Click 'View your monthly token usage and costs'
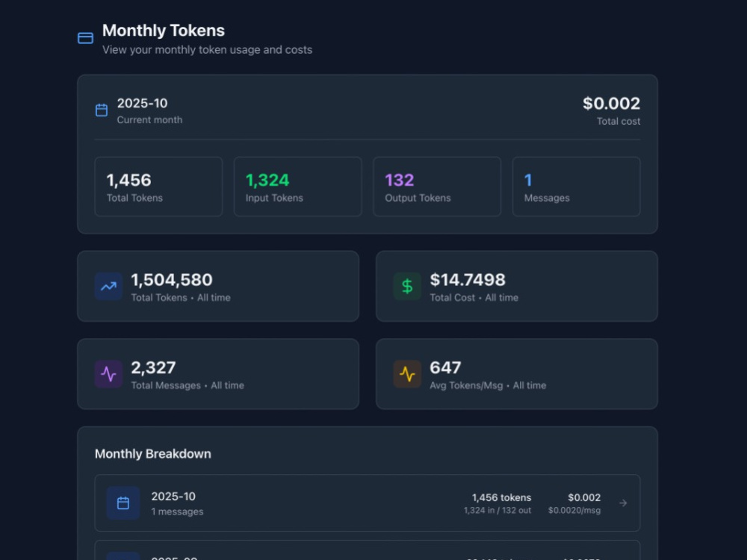This screenshot has height=560, width=747. coord(207,50)
